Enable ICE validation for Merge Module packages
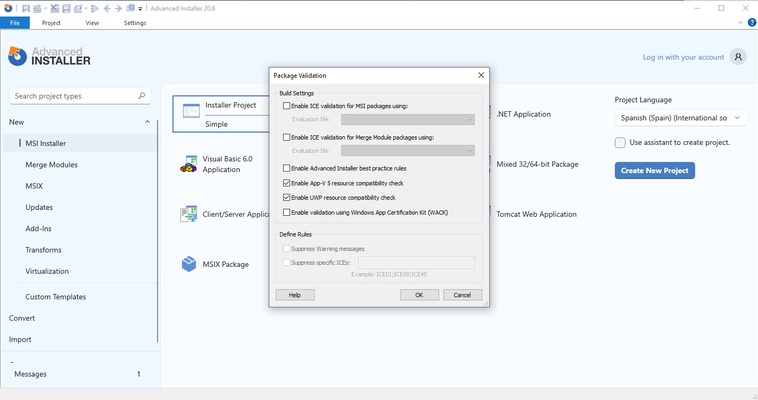758x400 pixels. (287, 137)
